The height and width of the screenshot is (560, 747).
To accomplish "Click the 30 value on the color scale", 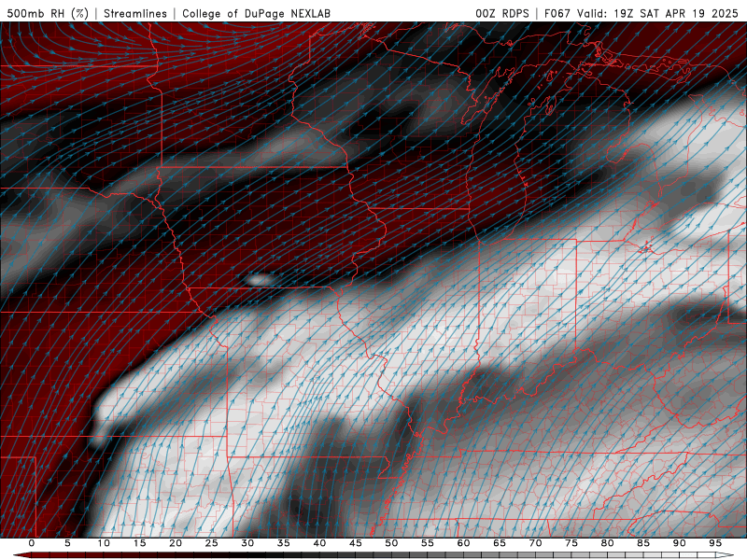I will [x=247, y=543].
